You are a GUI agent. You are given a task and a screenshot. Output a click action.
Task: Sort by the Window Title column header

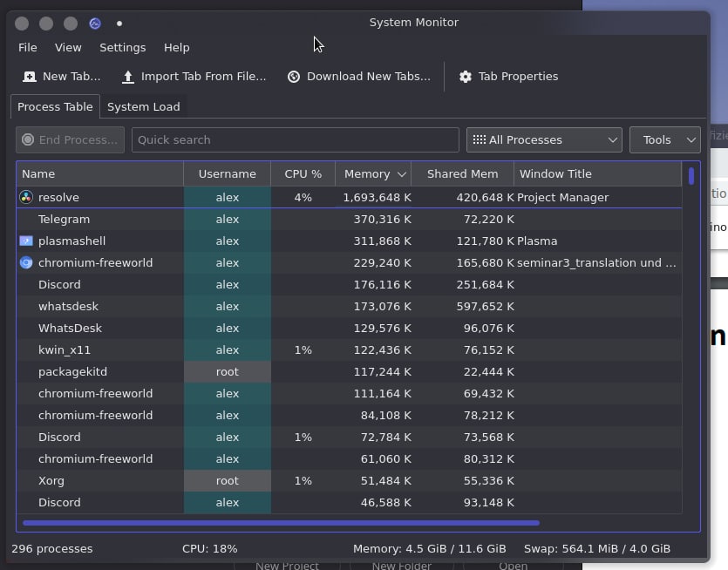click(x=597, y=174)
